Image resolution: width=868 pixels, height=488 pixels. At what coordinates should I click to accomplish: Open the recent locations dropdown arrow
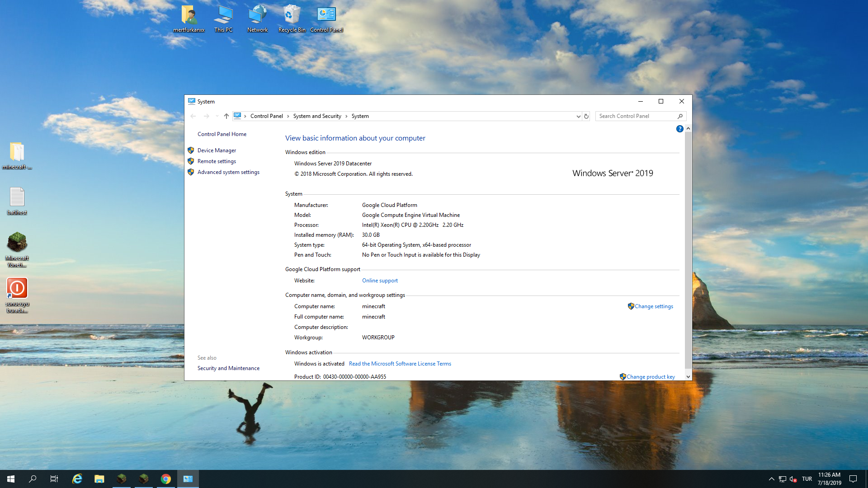coord(217,116)
